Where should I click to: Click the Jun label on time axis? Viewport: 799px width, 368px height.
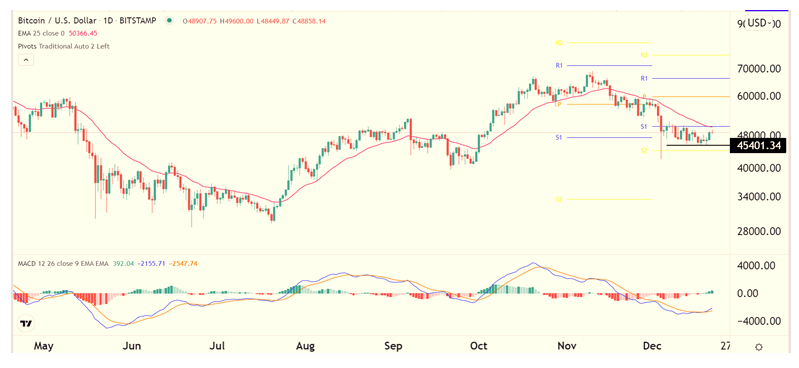coord(132,347)
